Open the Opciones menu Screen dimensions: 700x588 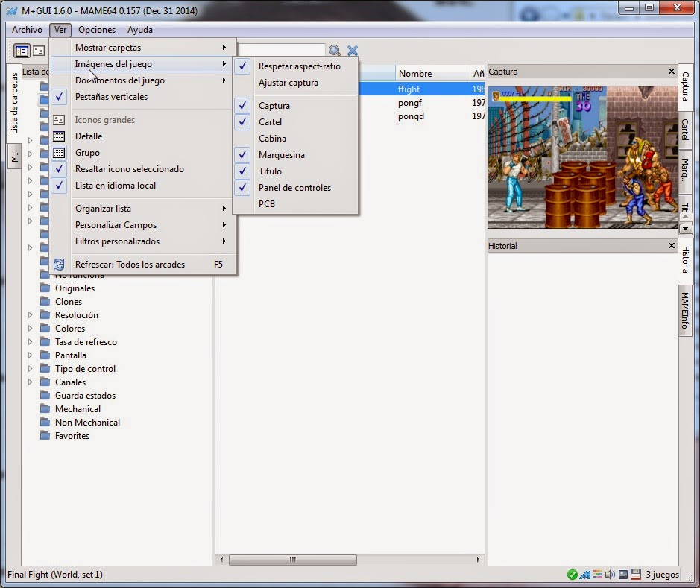(x=97, y=30)
